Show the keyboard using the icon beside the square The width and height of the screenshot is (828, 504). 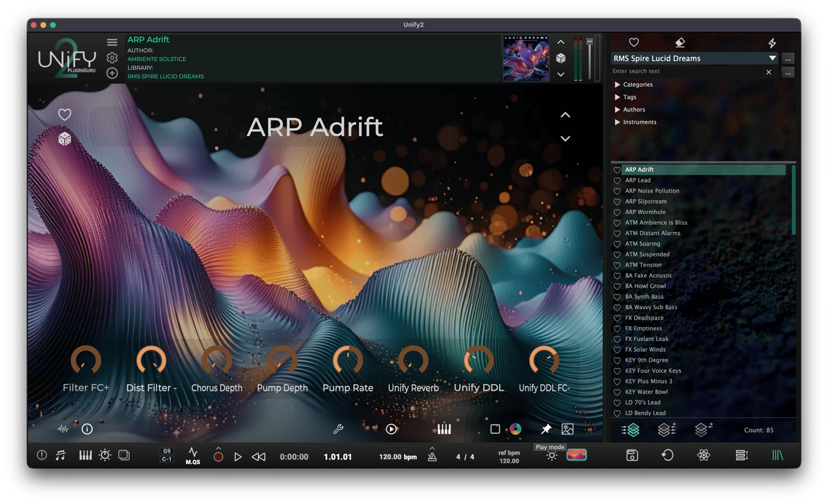pos(444,429)
